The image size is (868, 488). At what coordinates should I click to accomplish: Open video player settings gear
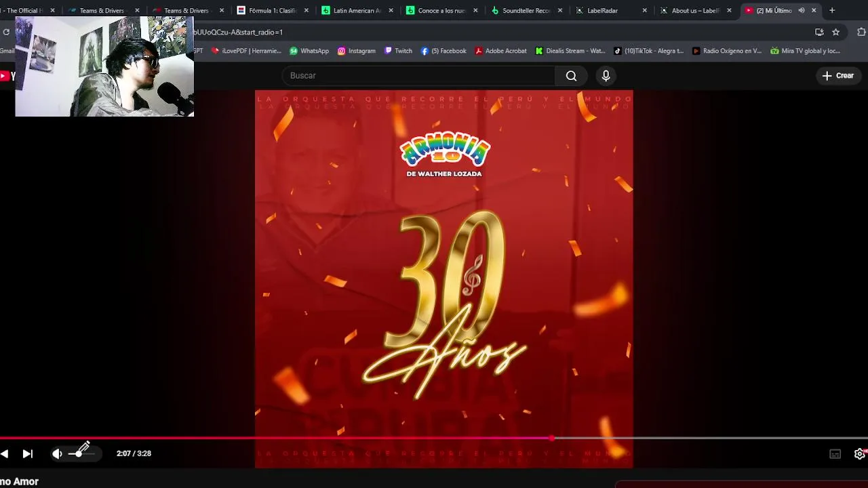859,454
